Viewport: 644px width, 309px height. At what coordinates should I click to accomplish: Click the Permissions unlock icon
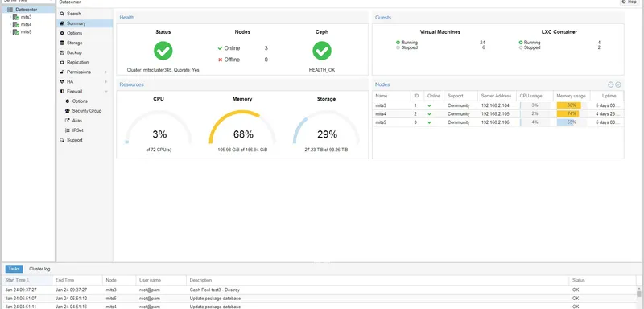(62, 72)
